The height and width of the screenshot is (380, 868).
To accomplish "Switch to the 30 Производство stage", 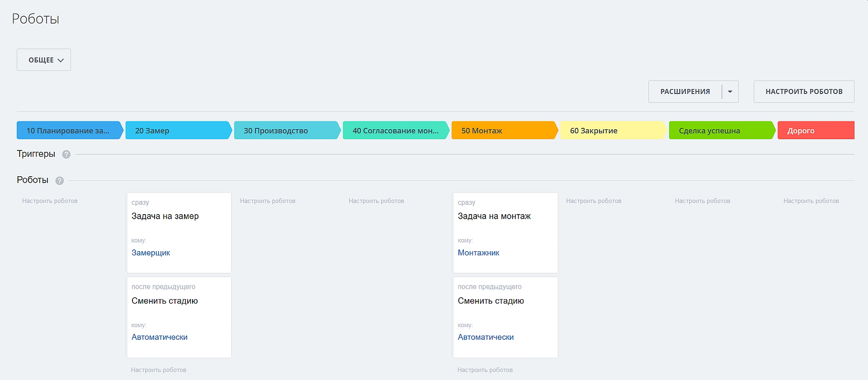I will pyautogui.click(x=286, y=131).
